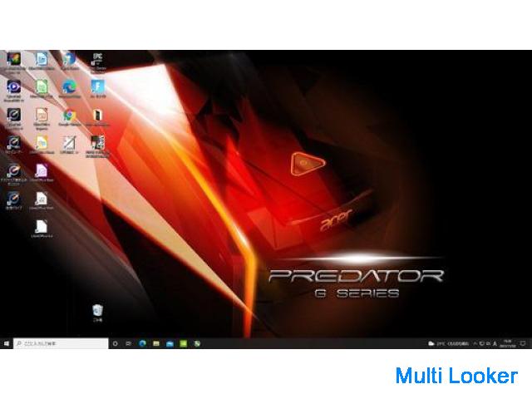532x399 pixels.
Task: Launch Microsoft Edge from the taskbar
Action: [143, 342]
